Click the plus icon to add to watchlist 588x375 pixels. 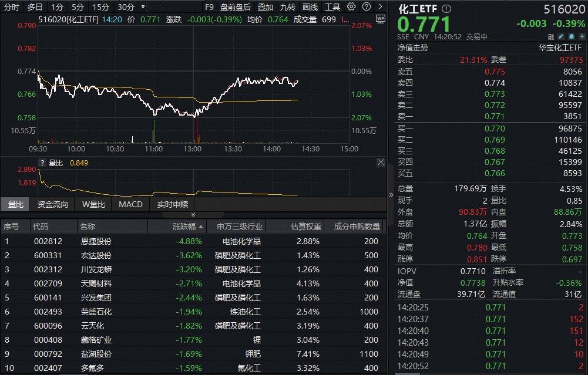582,36
